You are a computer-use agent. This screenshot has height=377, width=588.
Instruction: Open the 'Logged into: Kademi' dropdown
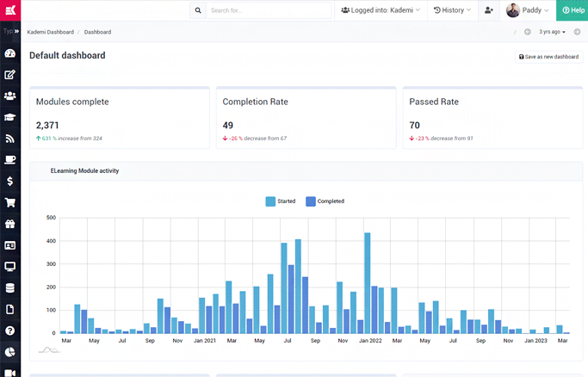pyautogui.click(x=381, y=10)
